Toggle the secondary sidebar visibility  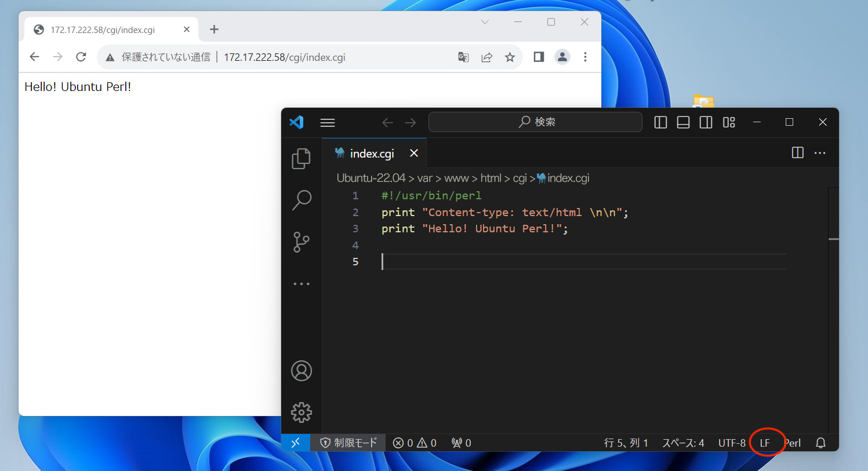click(706, 122)
